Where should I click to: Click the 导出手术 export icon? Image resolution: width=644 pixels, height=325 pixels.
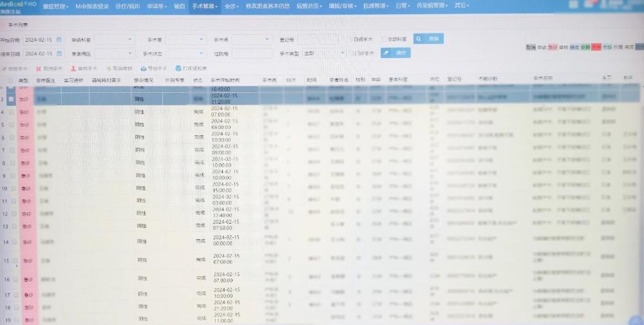(x=143, y=68)
